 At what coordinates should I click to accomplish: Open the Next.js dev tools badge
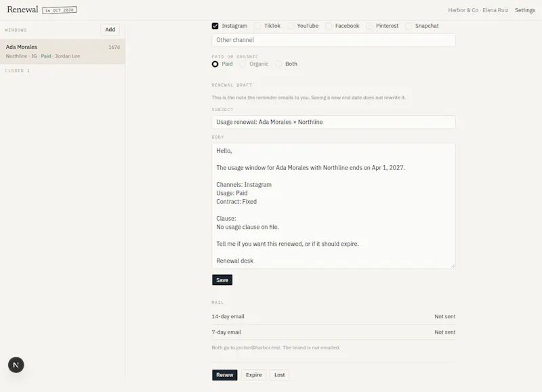pyautogui.click(x=16, y=365)
